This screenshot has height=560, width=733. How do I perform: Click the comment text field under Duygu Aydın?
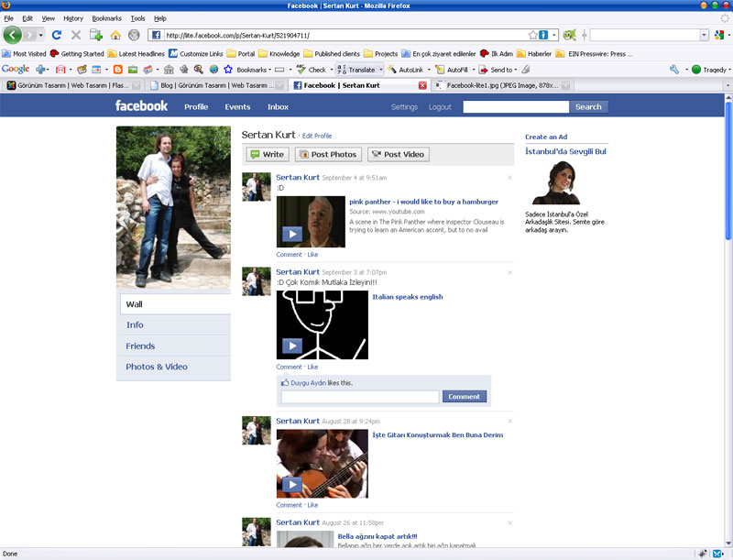[360, 397]
